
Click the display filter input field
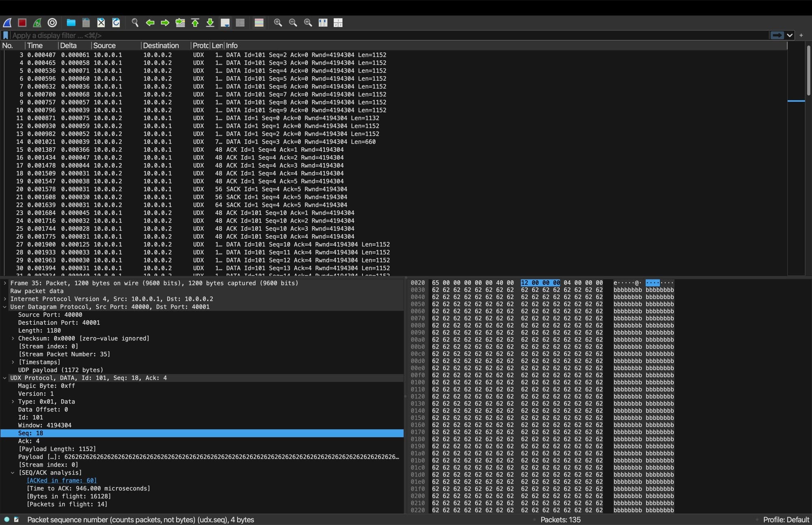tap(389, 35)
